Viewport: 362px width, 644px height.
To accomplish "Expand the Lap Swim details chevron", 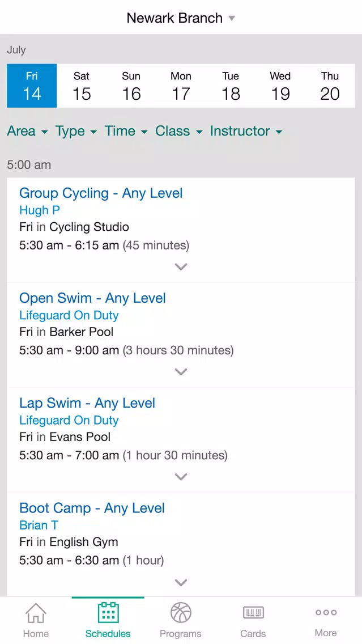I will point(181,477).
